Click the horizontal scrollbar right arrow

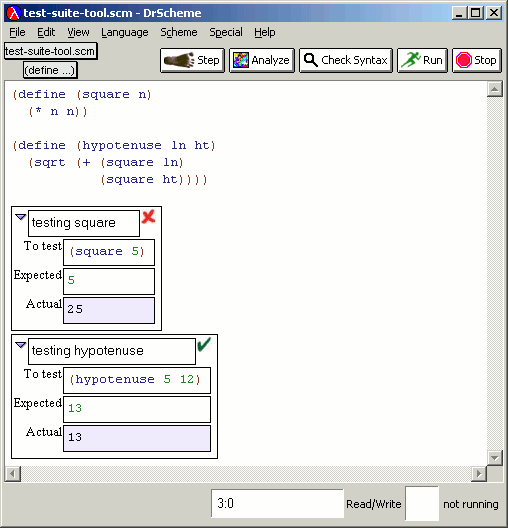(x=479, y=474)
